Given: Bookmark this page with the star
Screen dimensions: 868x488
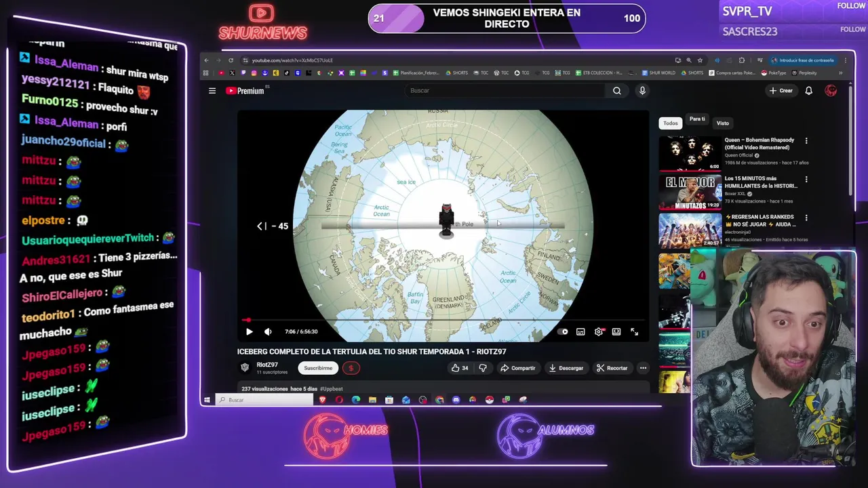Looking at the screenshot, I should (x=700, y=60).
